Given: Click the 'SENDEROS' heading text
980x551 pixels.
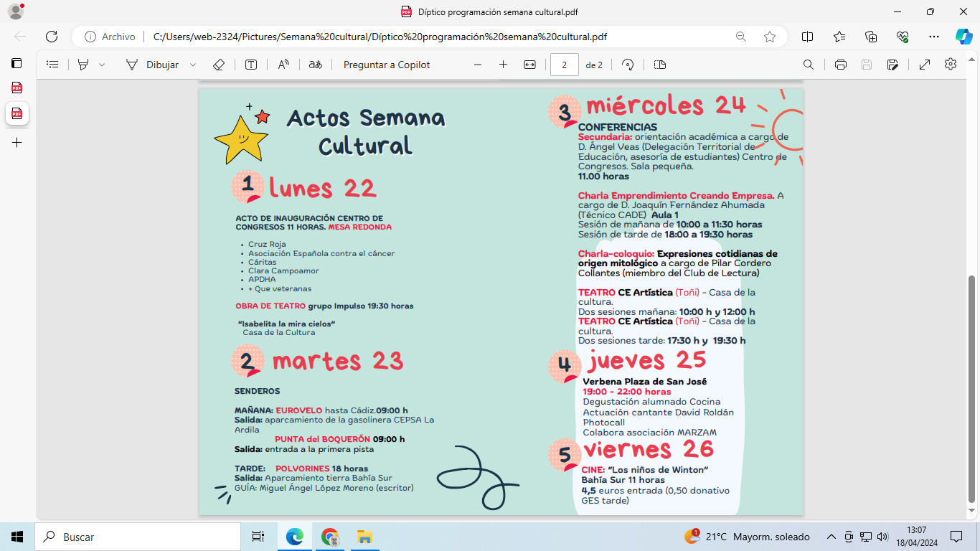Looking at the screenshot, I should pos(258,391).
